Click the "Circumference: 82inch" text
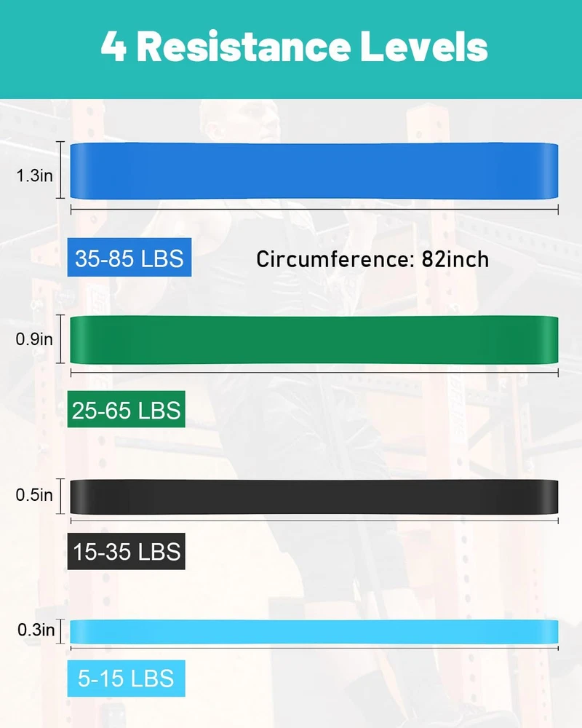The image size is (582, 728). tap(372, 259)
